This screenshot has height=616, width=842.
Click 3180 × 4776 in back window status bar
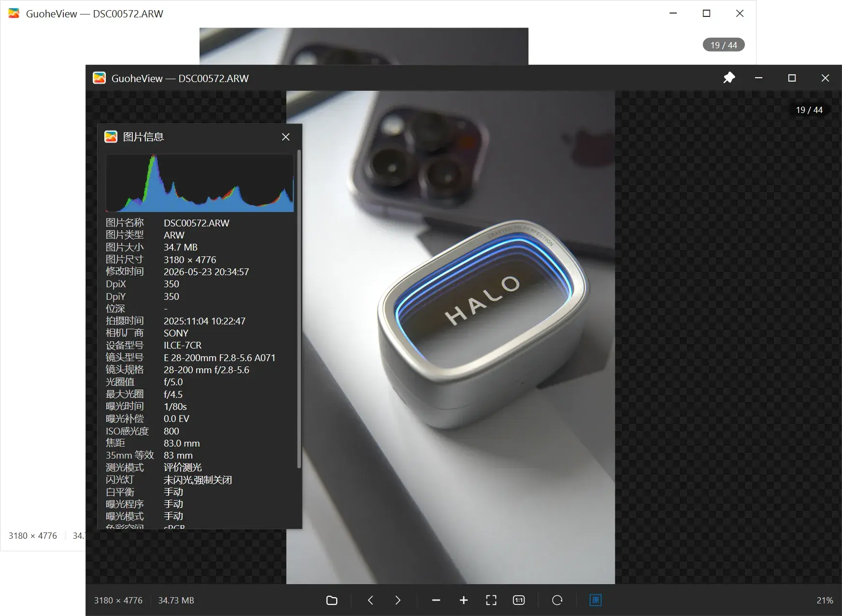point(33,535)
